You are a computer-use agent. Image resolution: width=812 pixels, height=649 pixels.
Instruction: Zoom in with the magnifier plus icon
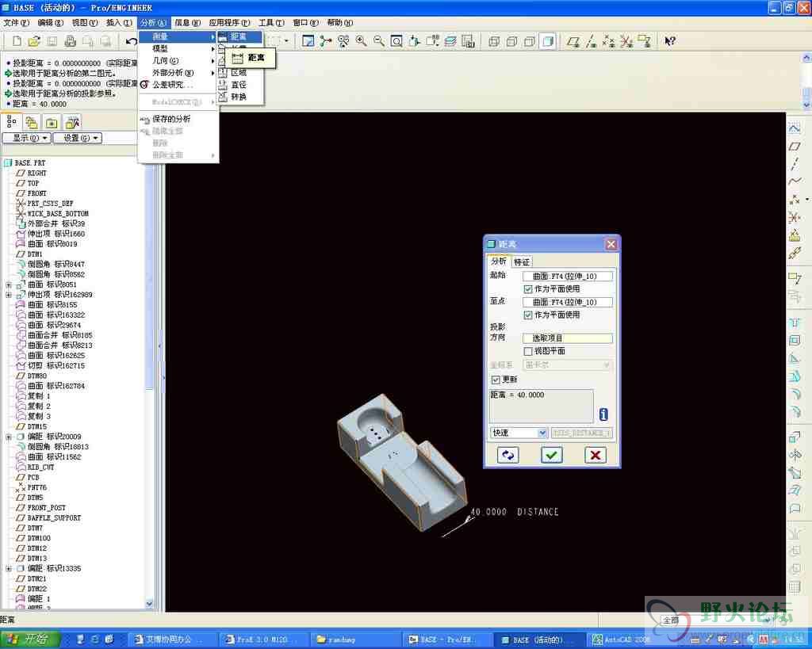[362, 41]
